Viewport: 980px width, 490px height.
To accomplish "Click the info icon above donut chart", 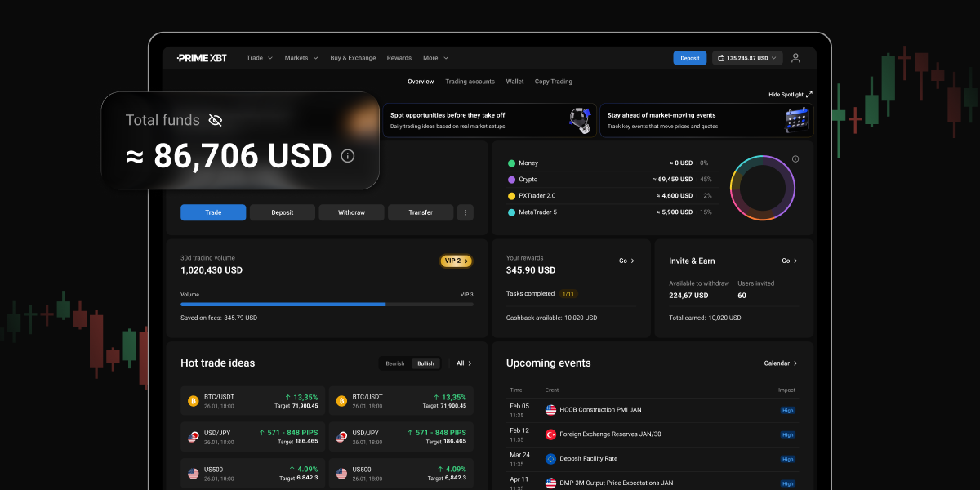I will coord(795,159).
